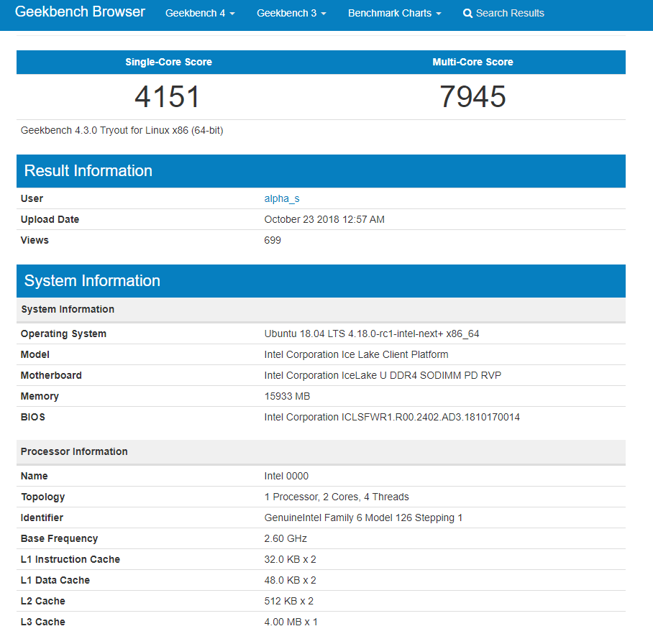
Task: Open the alpha_s user profile link
Action: [282, 198]
